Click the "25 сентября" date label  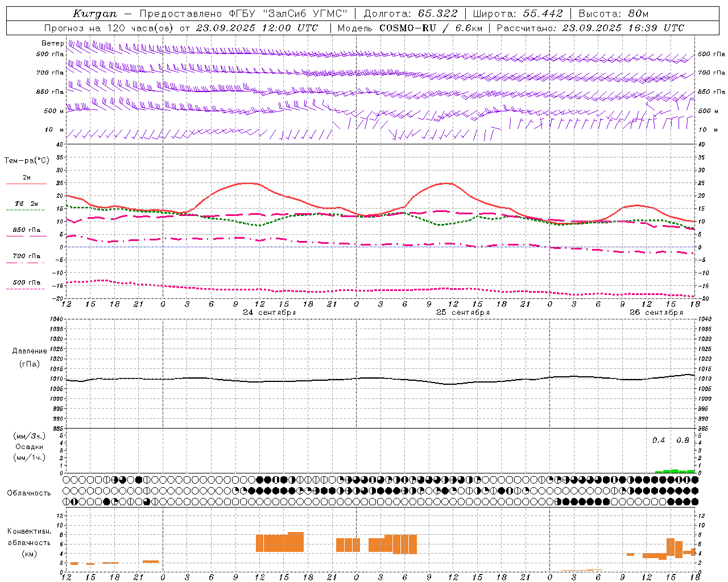click(x=463, y=313)
